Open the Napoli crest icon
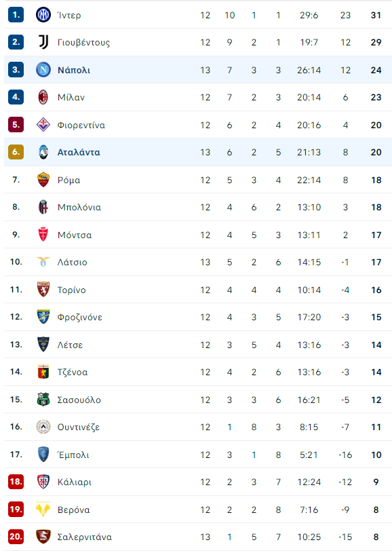Screen dimensions: 392x553 43,70
